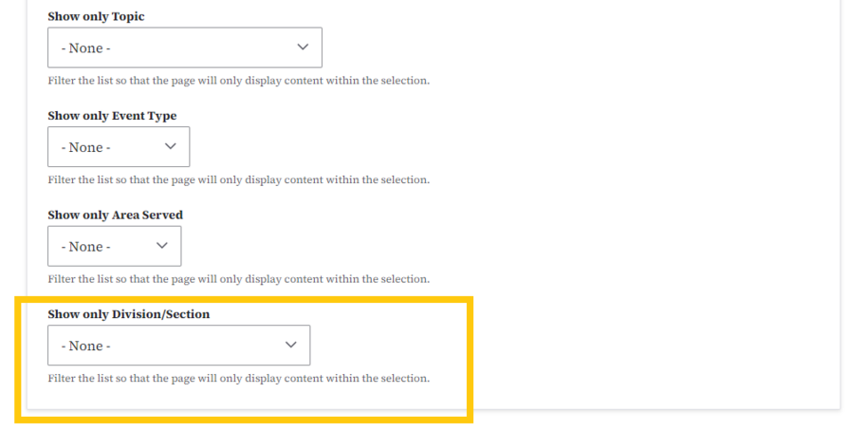The height and width of the screenshot is (431, 868).
Task: Click the 'Show only Event Type' label
Action: point(112,116)
